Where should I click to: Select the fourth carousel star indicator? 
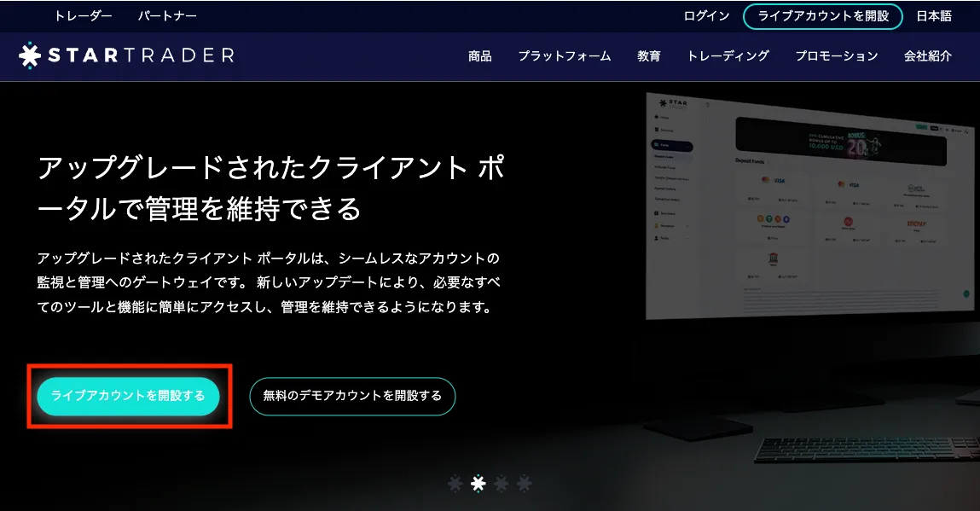tap(525, 484)
